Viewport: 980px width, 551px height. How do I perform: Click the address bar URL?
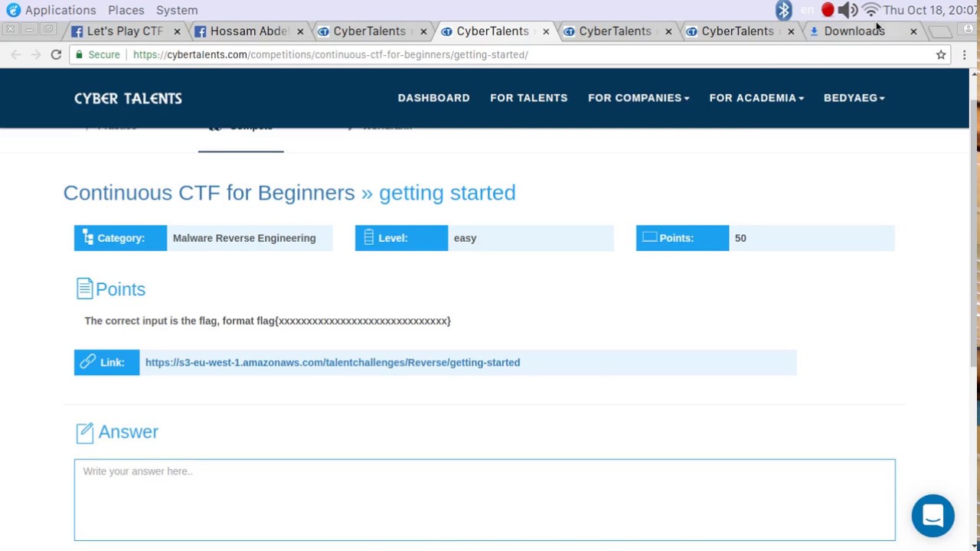(331, 54)
